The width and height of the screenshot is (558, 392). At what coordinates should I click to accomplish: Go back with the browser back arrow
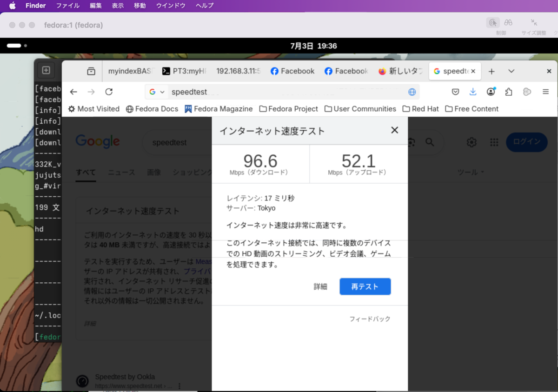pyautogui.click(x=73, y=92)
